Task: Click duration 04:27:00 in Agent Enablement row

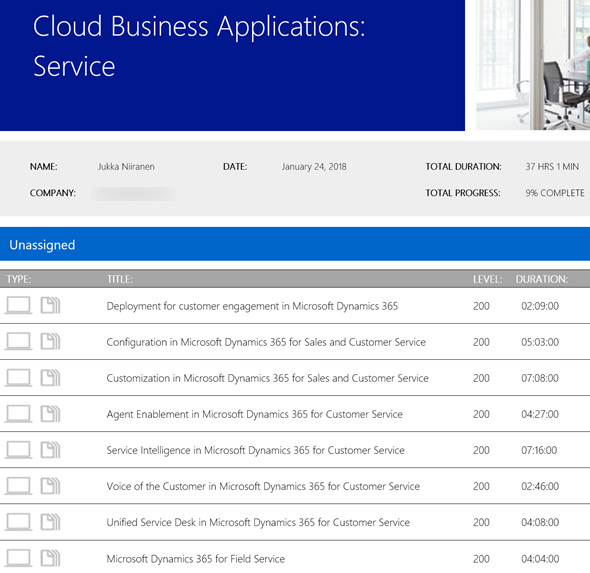Action: (540, 414)
